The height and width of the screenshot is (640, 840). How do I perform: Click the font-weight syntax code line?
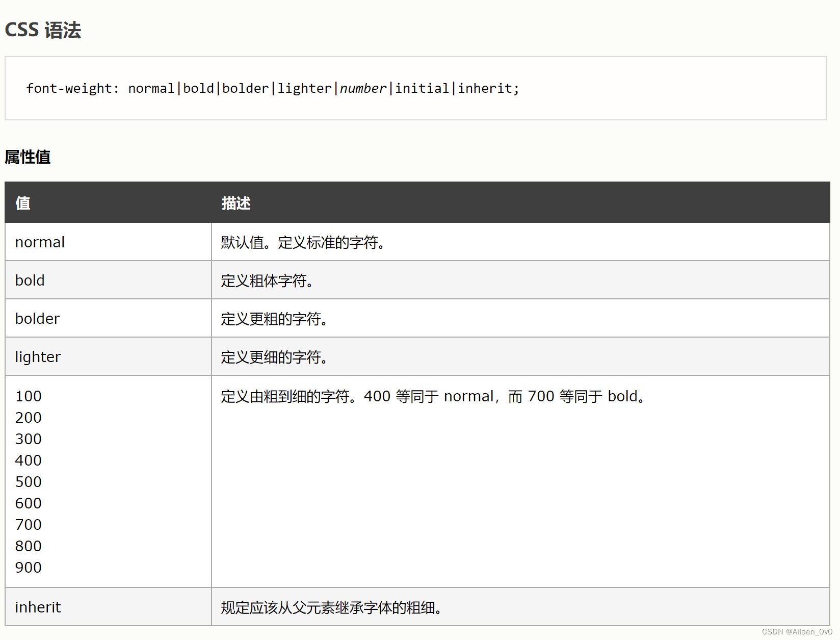click(273, 88)
